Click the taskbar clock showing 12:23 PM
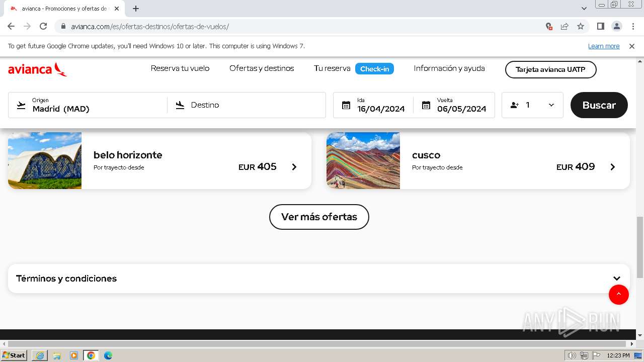The width and height of the screenshot is (644, 362). click(x=618, y=355)
